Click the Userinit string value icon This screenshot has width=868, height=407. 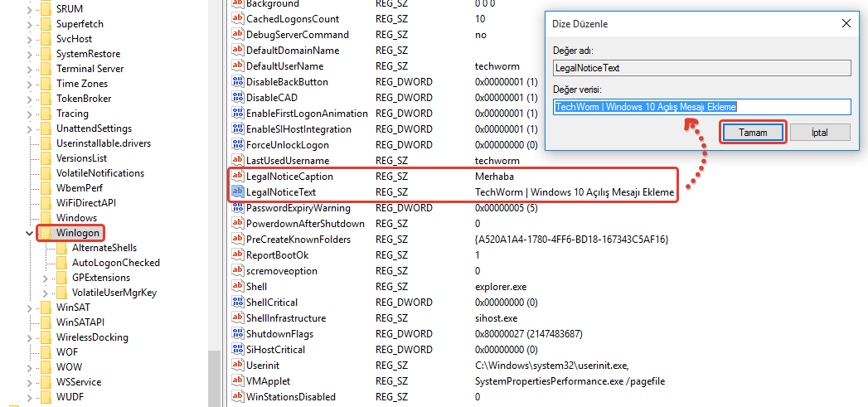[x=237, y=366]
